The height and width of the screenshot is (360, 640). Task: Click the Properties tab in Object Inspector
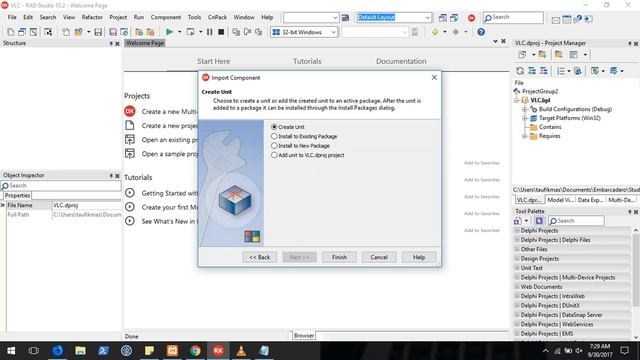pos(18,196)
